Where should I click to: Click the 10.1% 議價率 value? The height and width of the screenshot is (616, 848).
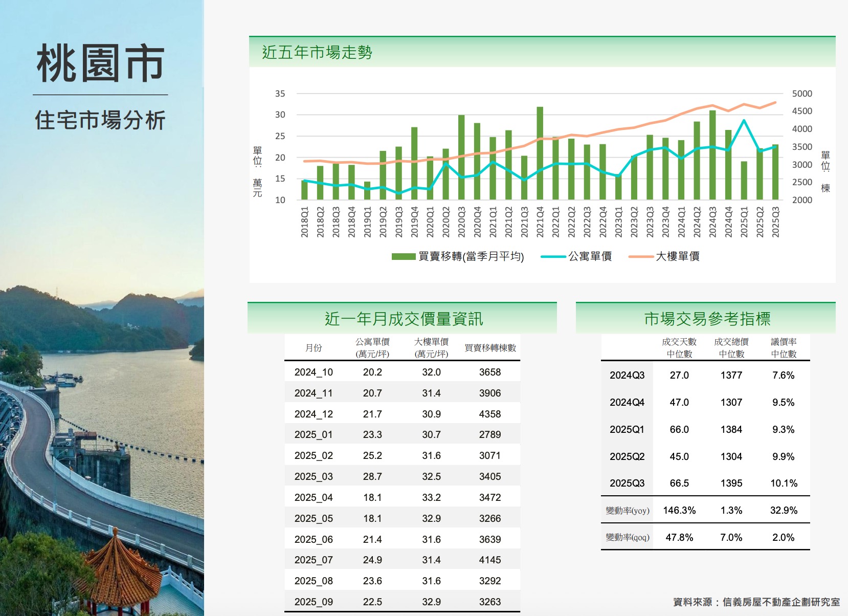pyautogui.click(x=784, y=483)
